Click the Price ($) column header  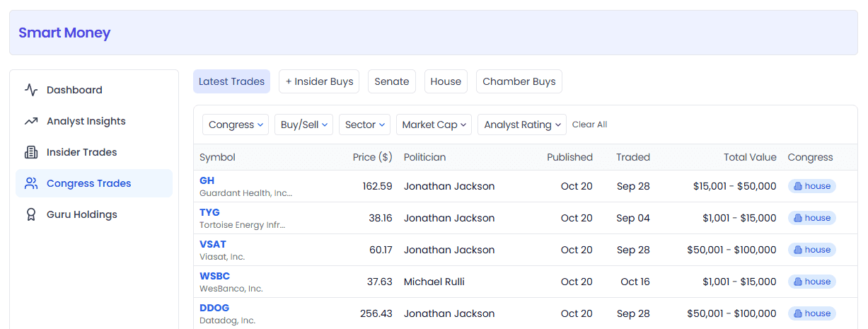click(372, 157)
